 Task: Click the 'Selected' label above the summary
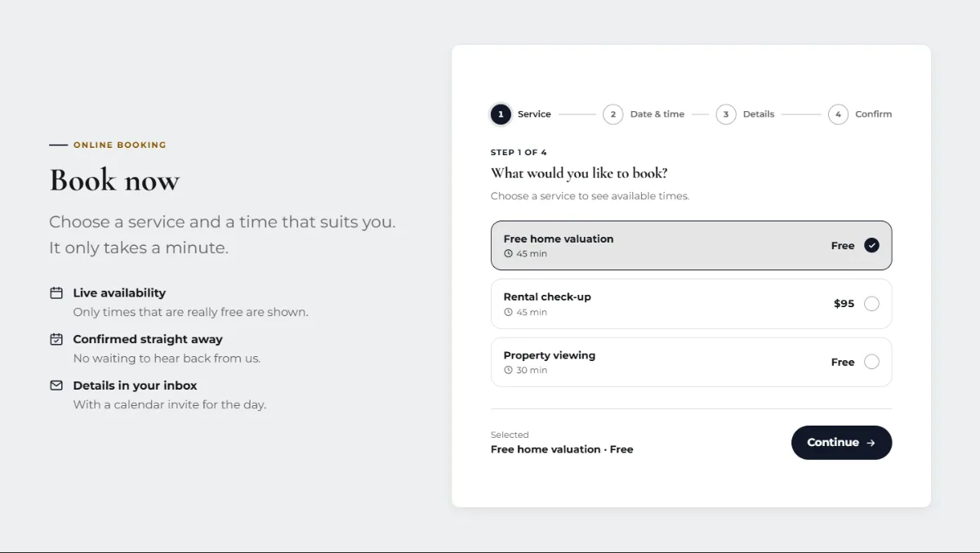[510, 435]
